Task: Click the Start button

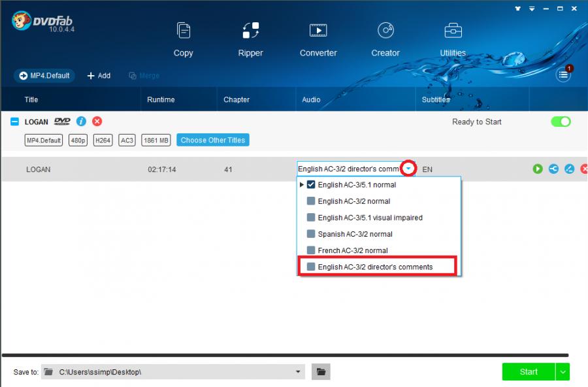Action: coord(529,371)
